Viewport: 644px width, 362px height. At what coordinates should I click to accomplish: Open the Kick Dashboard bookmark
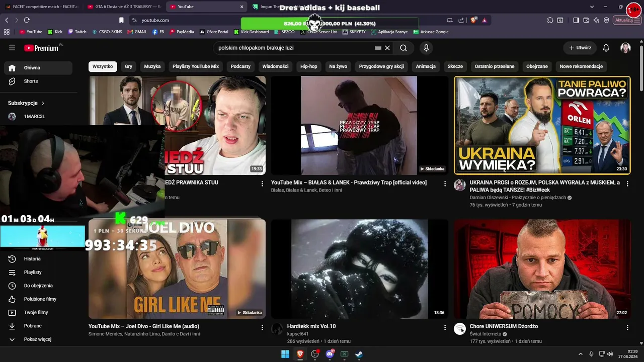(x=251, y=32)
